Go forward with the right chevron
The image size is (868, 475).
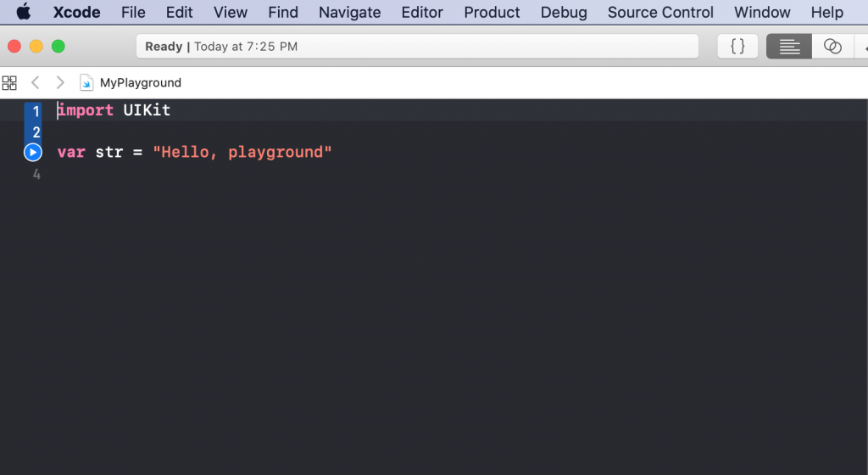tap(60, 82)
